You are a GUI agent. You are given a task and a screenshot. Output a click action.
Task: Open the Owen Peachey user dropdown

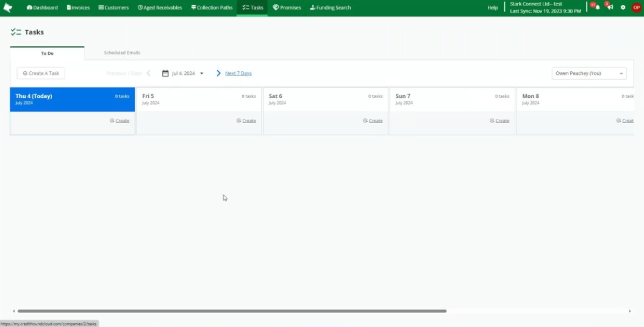(x=589, y=74)
